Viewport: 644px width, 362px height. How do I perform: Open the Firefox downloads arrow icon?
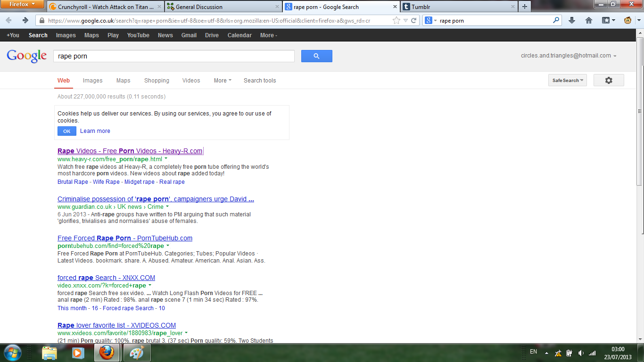click(x=572, y=20)
